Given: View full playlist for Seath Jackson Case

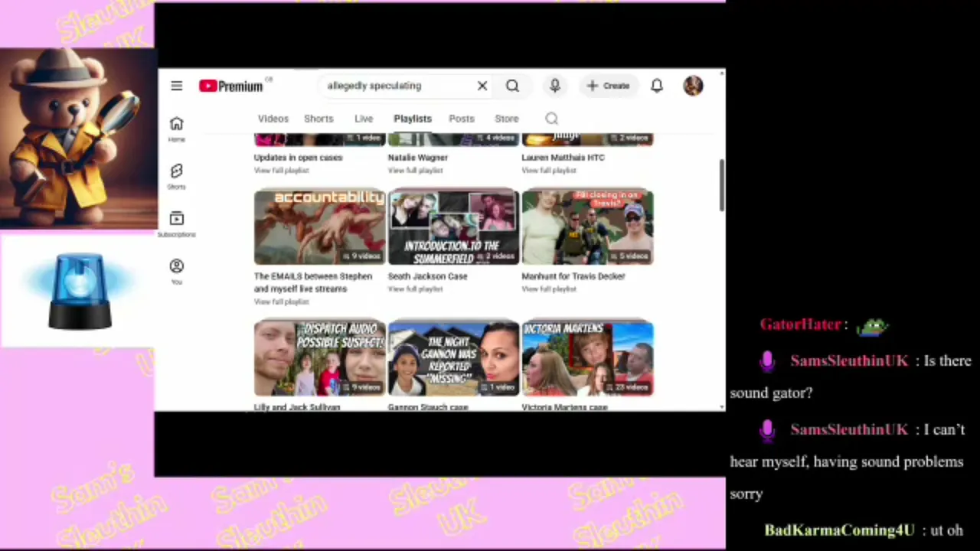Looking at the screenshot, I should pyautogui.click(x=416, y=289).
